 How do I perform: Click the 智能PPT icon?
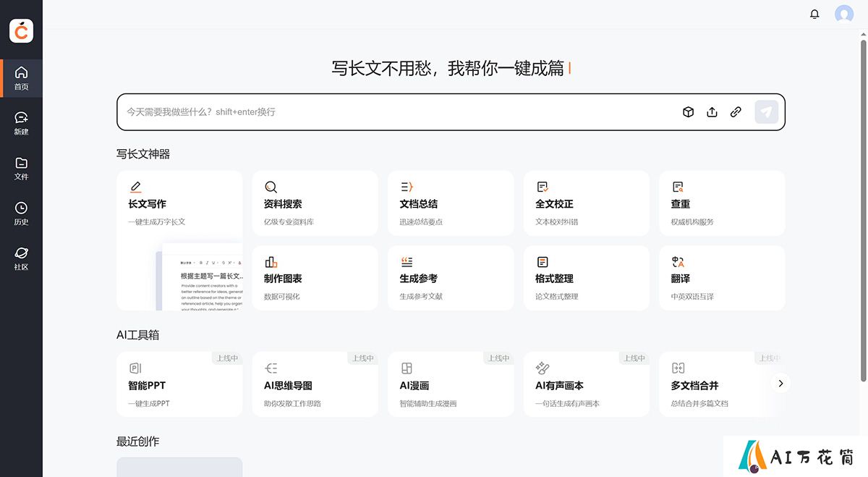click(135, 368)
